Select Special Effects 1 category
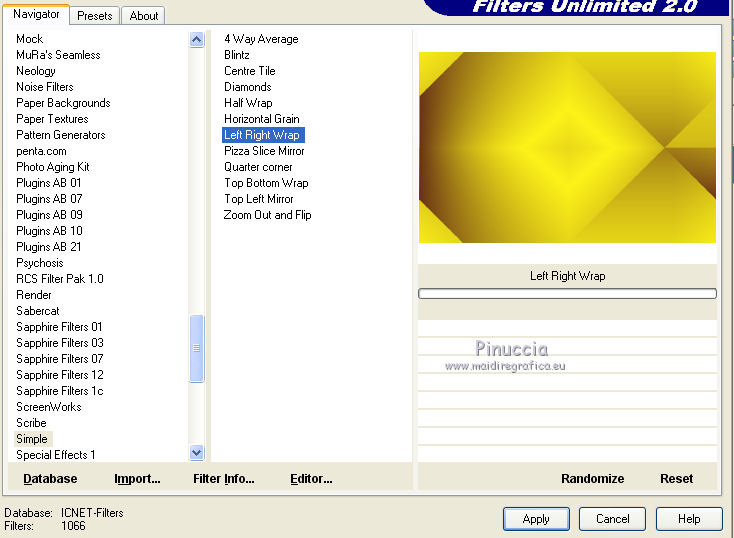Image resolution: width=734 pixels, height=538 pixels. [x=55, y=455]
